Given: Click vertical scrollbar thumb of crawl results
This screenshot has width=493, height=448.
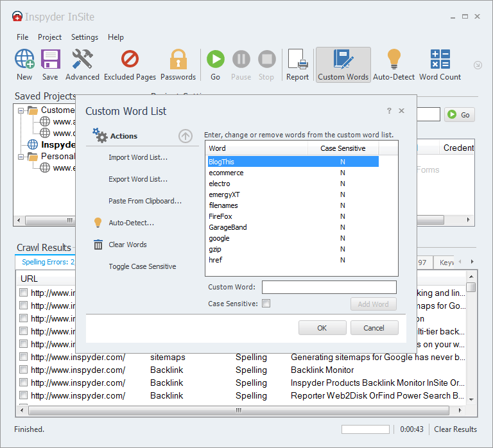Looking at the screenshot, I should click(x=471, y=287).
